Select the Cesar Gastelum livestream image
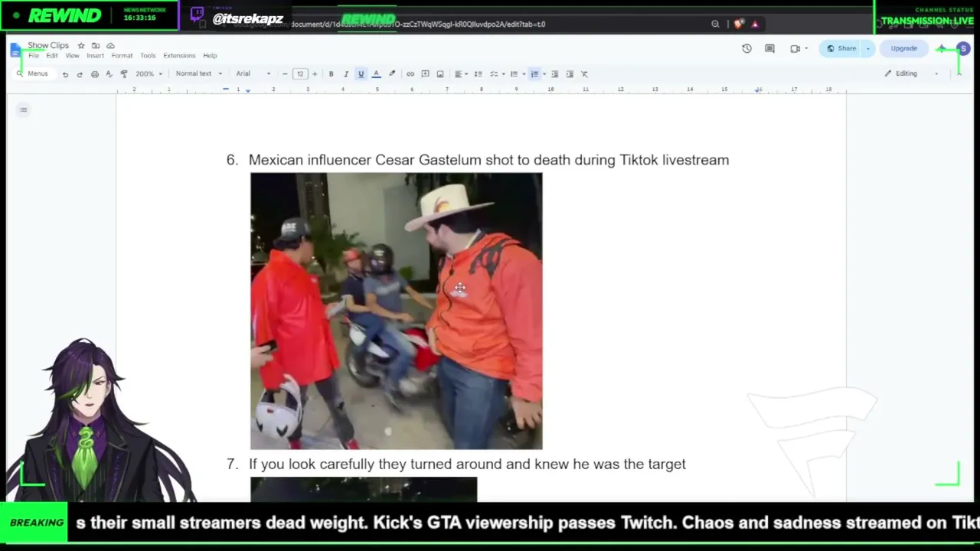This screenshot has height=551, width=980. [x=396, y=311]
